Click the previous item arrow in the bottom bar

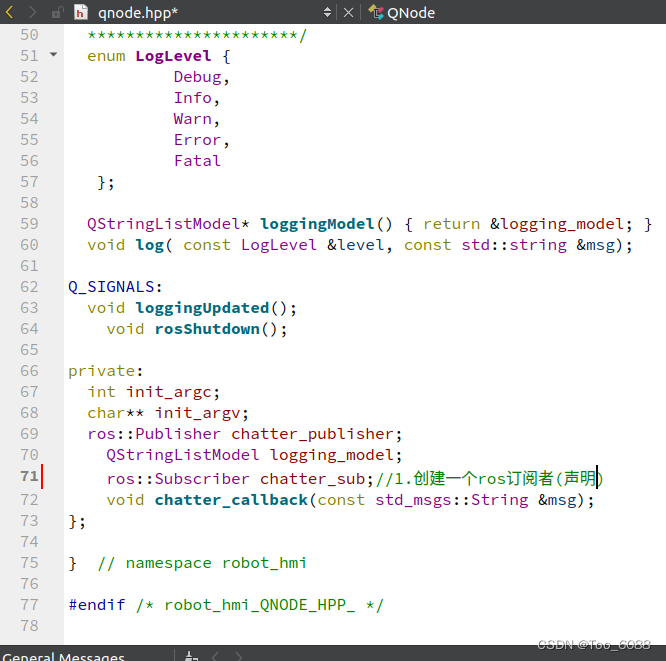click(x=215, y=656)
